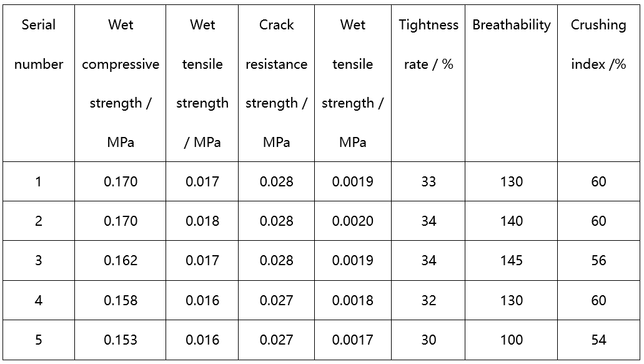The height and width of the screenshot is (364, 644).
Task: Select serial number 3 cell
Action: tap(39, 261)
